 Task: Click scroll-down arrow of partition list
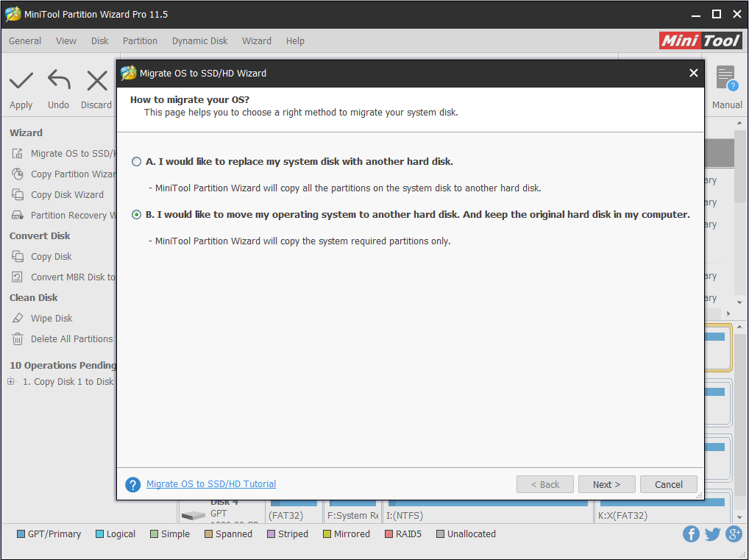[739, 302]
